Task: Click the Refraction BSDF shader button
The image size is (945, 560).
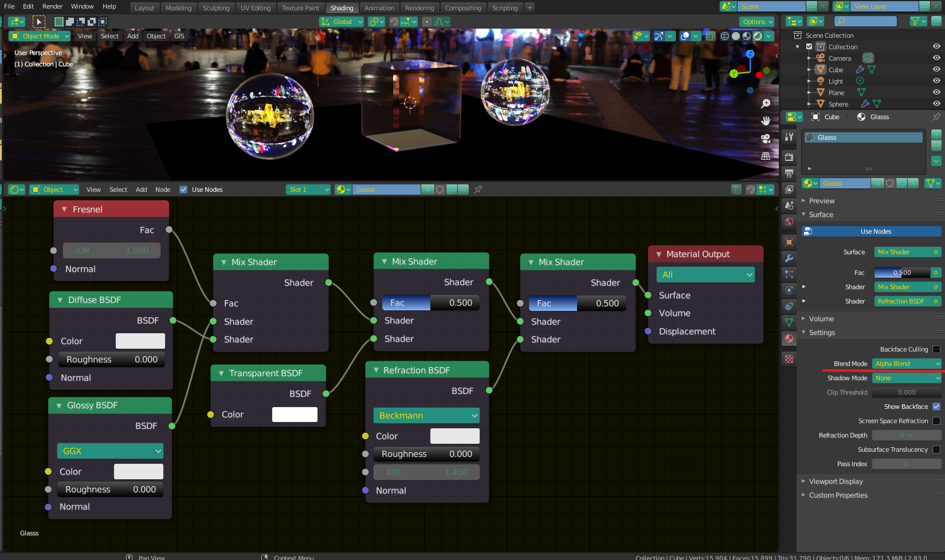Action: [908, 301]
